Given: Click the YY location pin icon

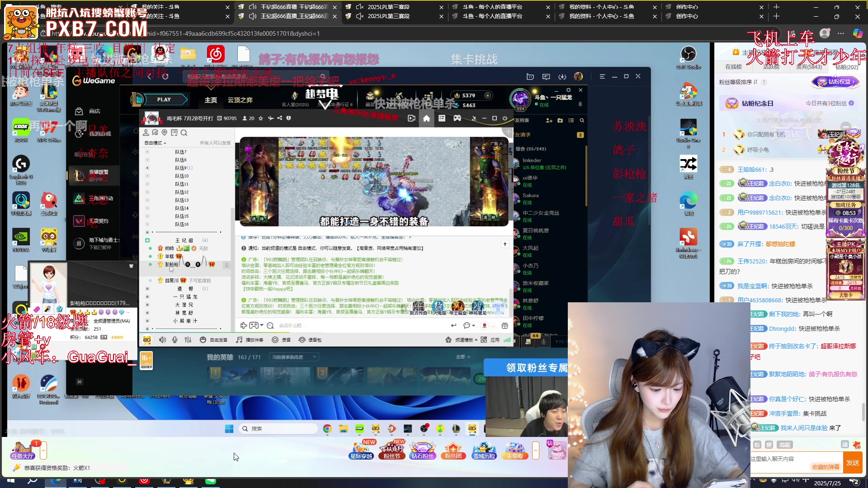Looking at the screenshot, I should [x=165, y=133].
